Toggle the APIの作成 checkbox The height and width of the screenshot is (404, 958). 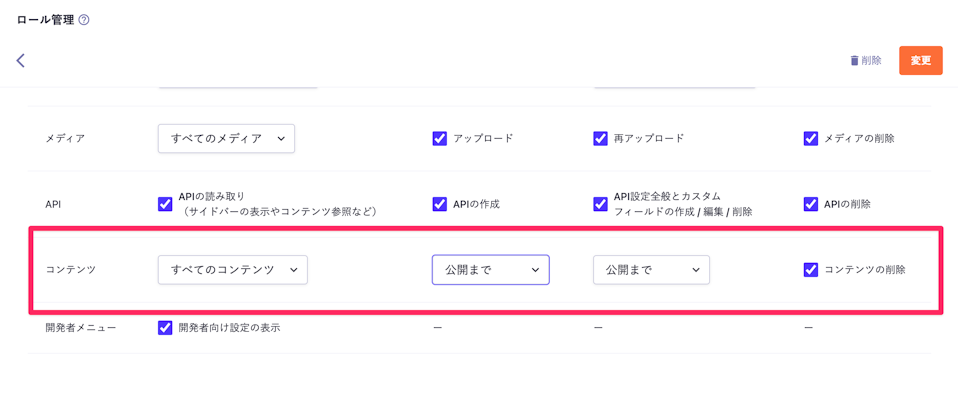440,204
